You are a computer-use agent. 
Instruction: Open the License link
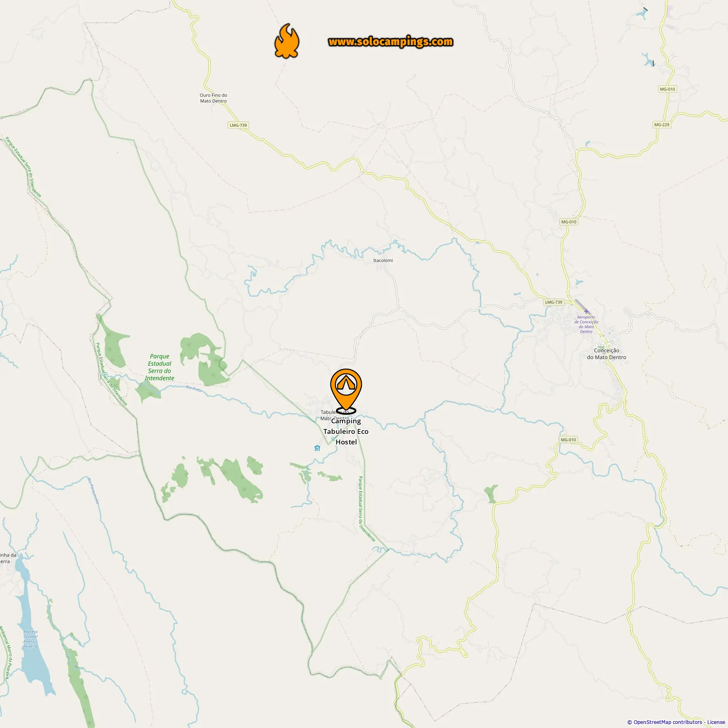click(x=716, y=722)
